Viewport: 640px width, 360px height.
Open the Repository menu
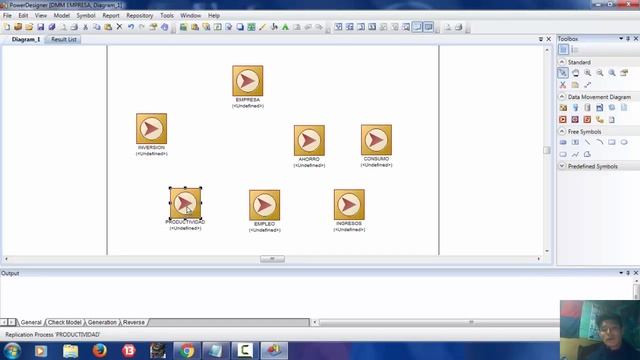(x=140, y=16)
